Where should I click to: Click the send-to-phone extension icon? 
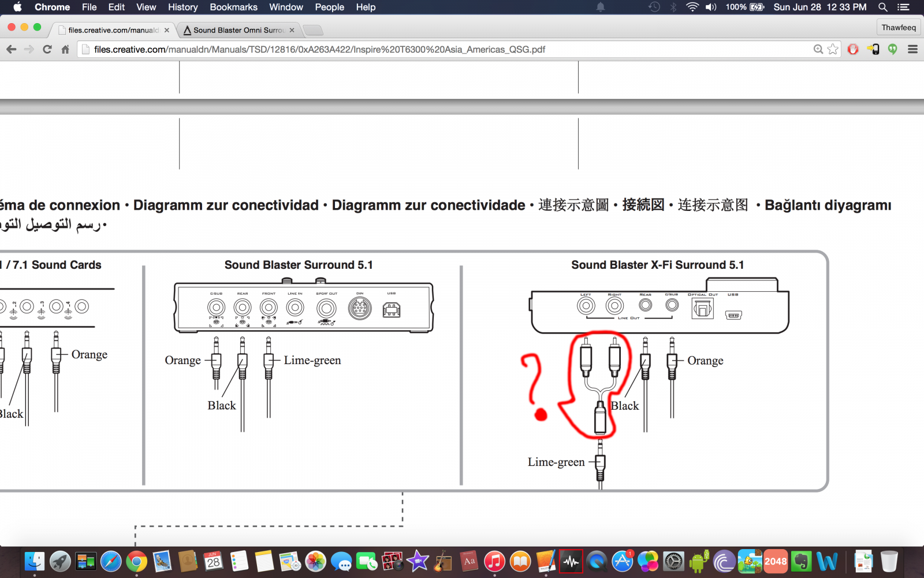873,49
